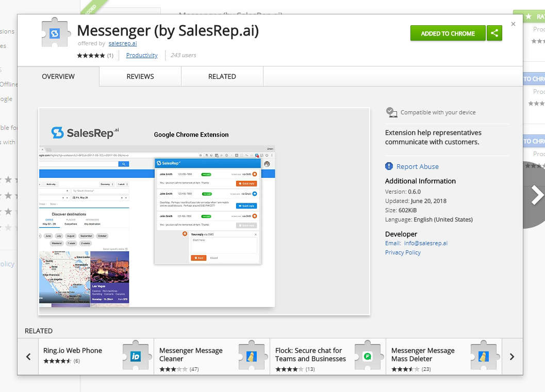Click the five-star rating of Messenger
Image resolution: width=545 pixels, height=392 pixels.
click(x=91, y=56)
